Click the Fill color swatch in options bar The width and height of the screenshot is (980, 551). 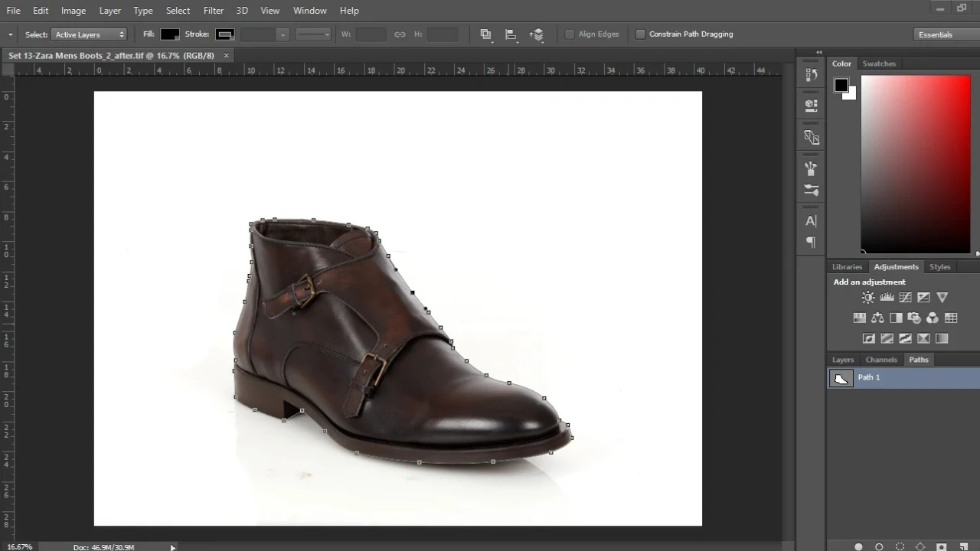[x=170, y=34]
